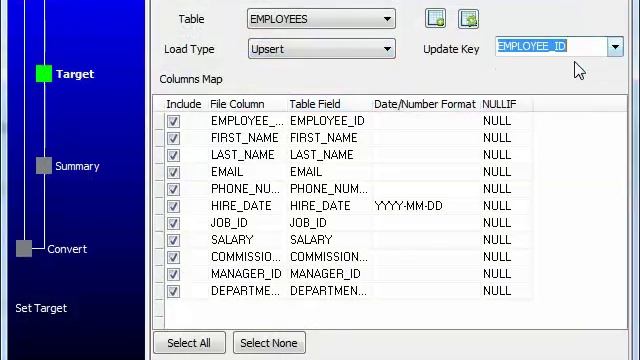Screen dimensions: 640x360
Task: Open the Table dropdown showing EMPLOYEES
Action: pos(321,19)
